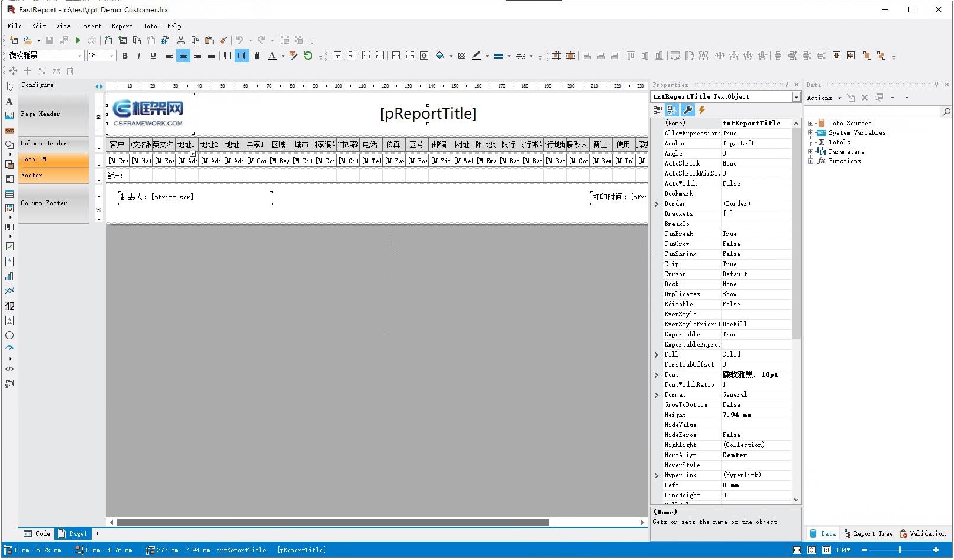The height and width of the screenshot is (560, 954).
Task: Select the Picture object tool
Action: [9, 116]
